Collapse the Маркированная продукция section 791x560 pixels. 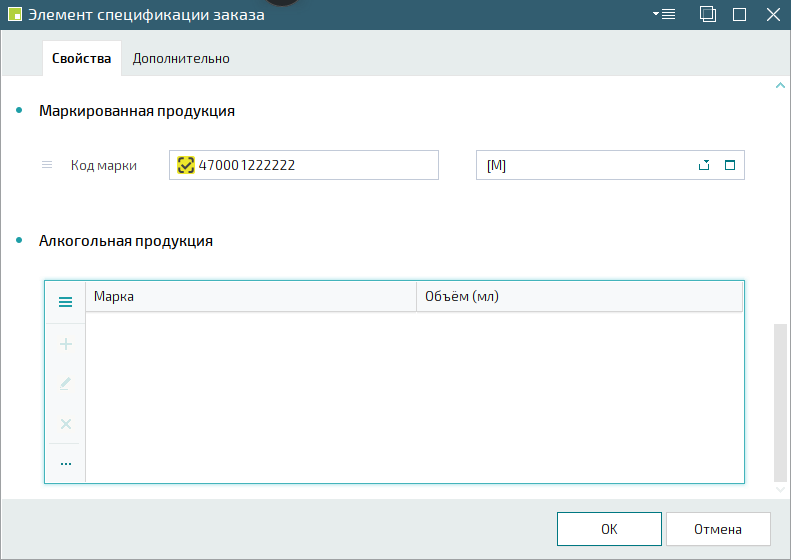(x=20, y=111)
